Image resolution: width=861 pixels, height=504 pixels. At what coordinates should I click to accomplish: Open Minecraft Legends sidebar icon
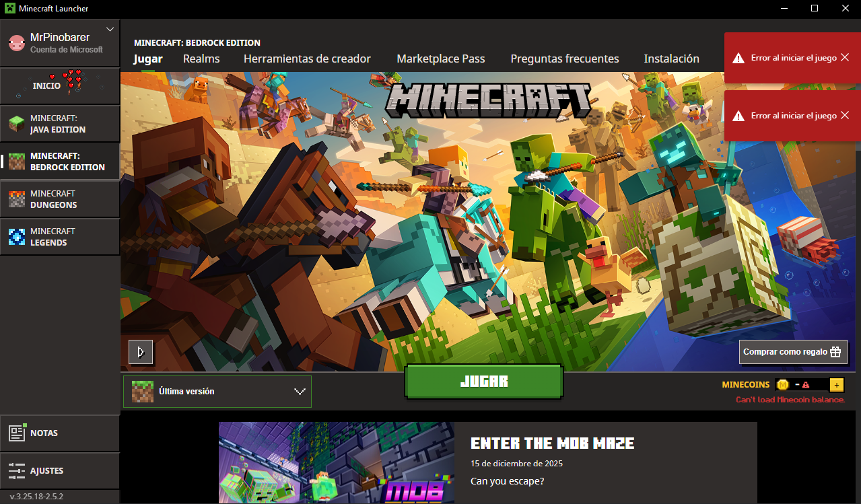(17, 237)
